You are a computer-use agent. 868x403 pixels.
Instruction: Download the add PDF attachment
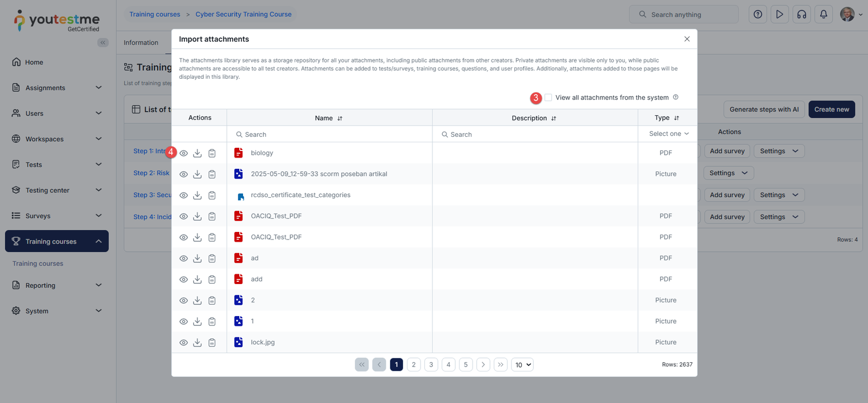tap(197, 280)
